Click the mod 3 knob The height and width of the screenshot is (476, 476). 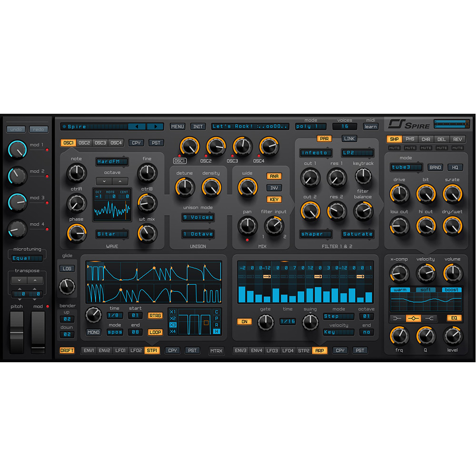tap(18, 202)
